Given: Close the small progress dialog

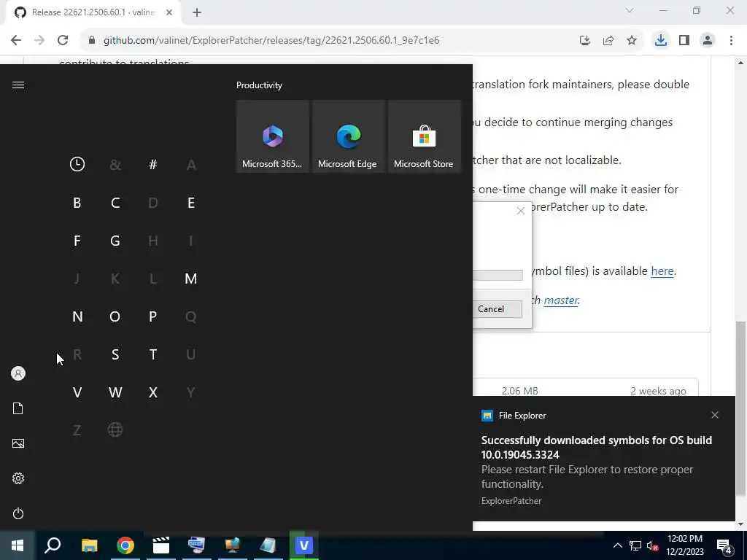Looking at the screenshot, I should click(x=521, y=211).
